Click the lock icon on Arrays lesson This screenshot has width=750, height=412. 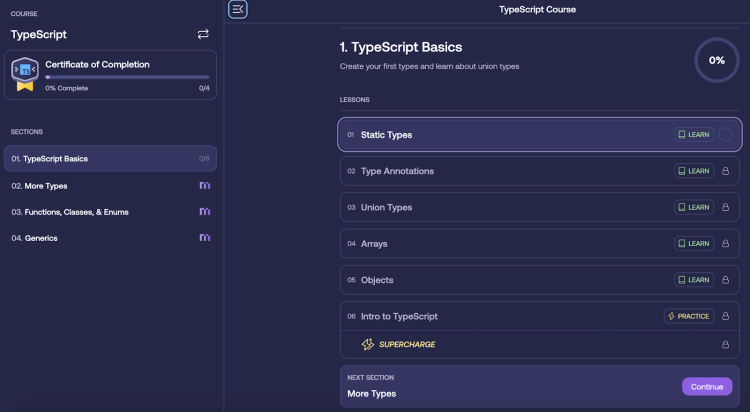(x=726, y=244)
